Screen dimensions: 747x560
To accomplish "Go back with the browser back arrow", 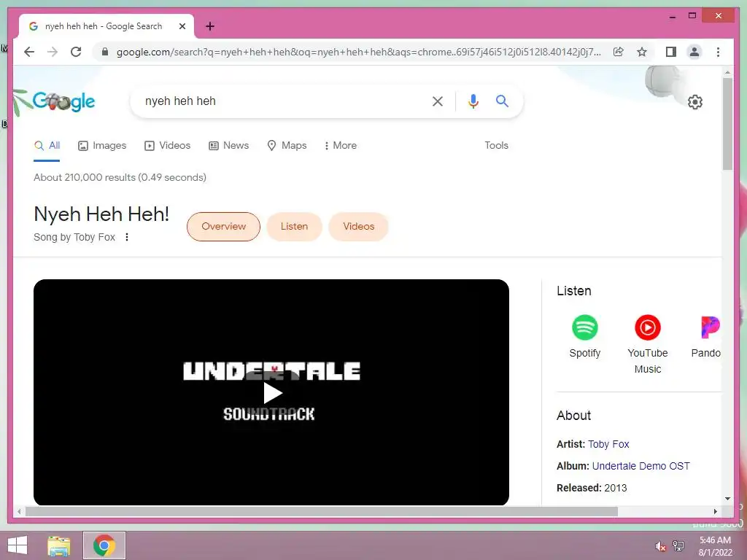I will (29, 52).
